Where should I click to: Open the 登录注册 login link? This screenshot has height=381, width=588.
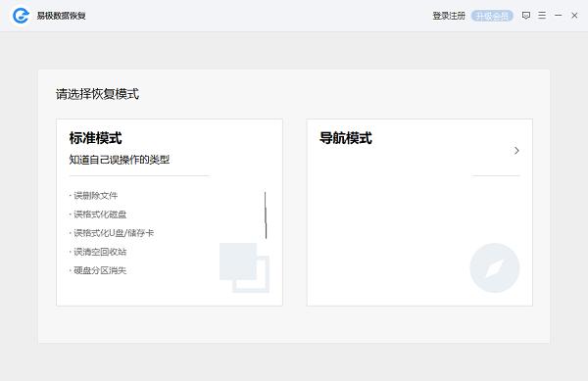[449, 16]
